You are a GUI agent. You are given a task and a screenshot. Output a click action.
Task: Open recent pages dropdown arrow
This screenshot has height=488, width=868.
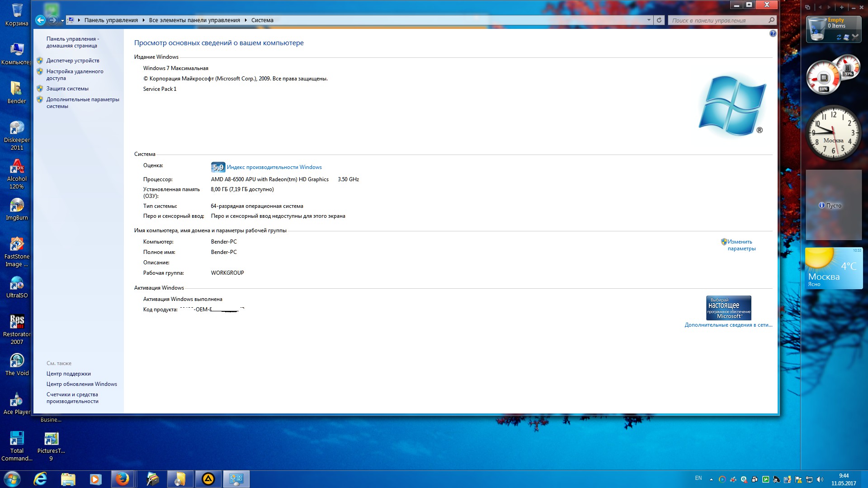tap(62, 20)
